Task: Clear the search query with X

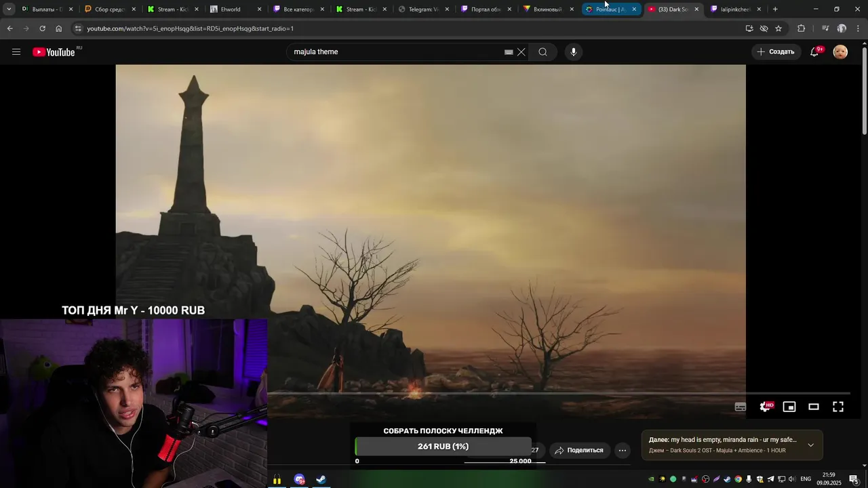Action: point(521,52)
